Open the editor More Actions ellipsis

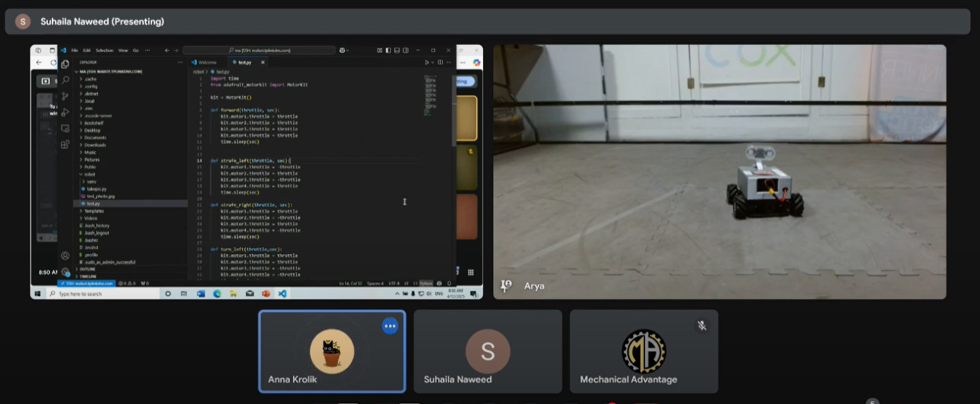[447, 62]
